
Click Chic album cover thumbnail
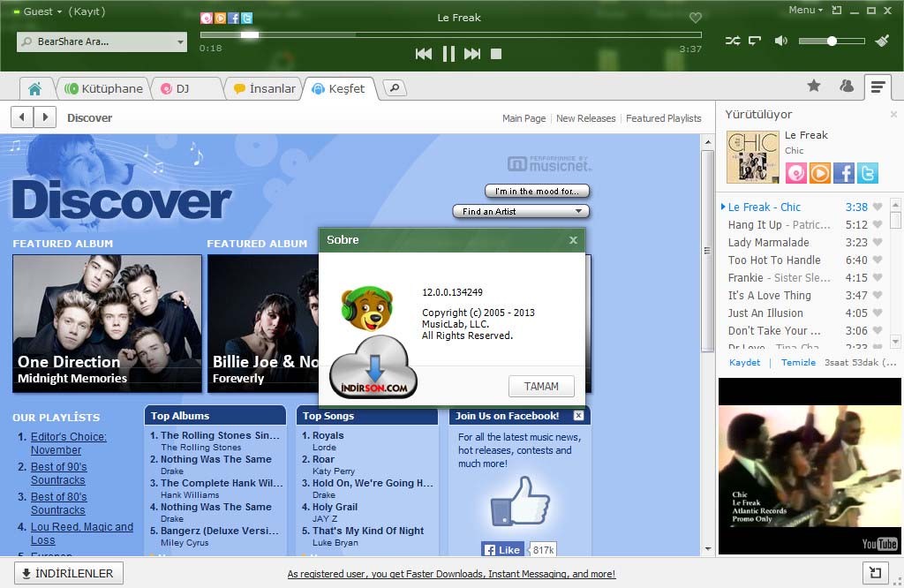tap(752, 157)
